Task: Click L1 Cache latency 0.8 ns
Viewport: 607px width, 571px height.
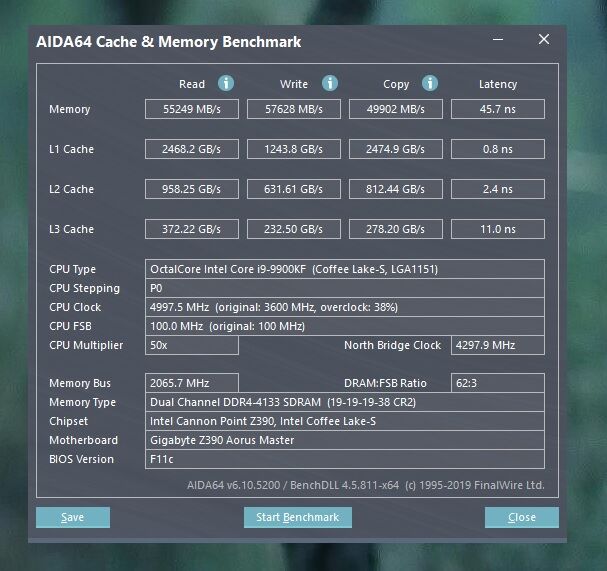Action: coord(498,149)
